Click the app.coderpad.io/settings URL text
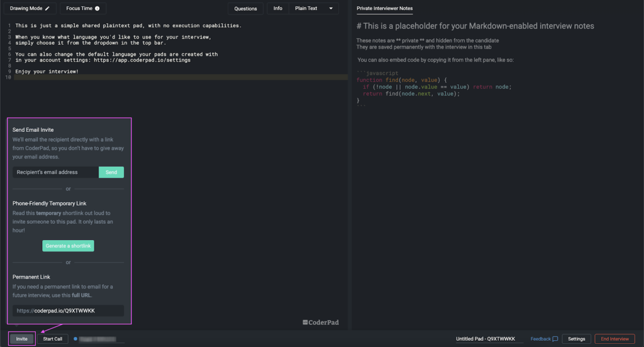Viewport: 644px width, 347px height. (x=142, y=60)
